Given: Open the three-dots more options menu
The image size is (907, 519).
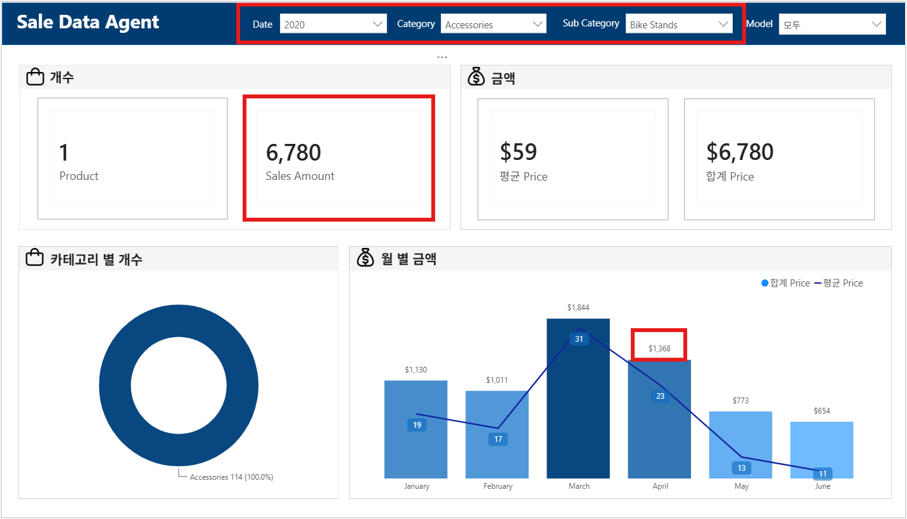Looking at the screenshot, I should (442, 57).
